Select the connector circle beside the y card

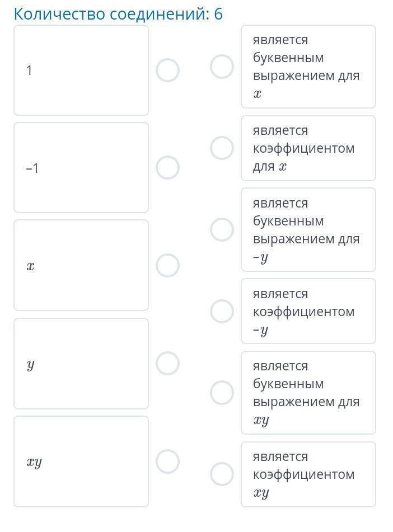[167, 364]
